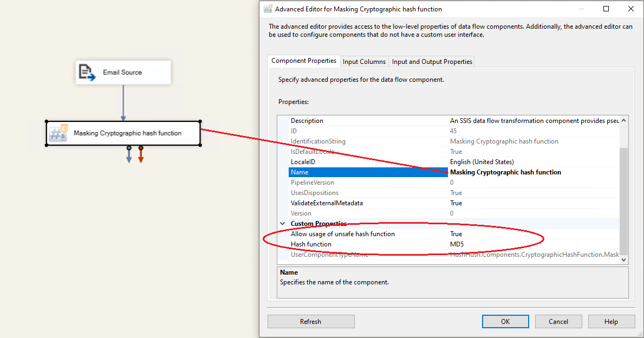Collapse the Custom Properties section
Image resolution: width=644 pixels, height=338 pixels.
tap(282, 224)
